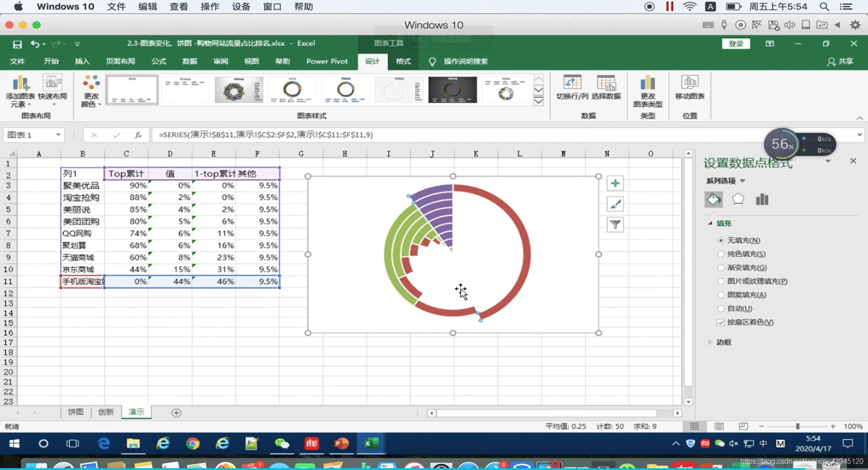Click the Undo arrow icon
Viewport: 868px width, 470px height.
[35, 44]
